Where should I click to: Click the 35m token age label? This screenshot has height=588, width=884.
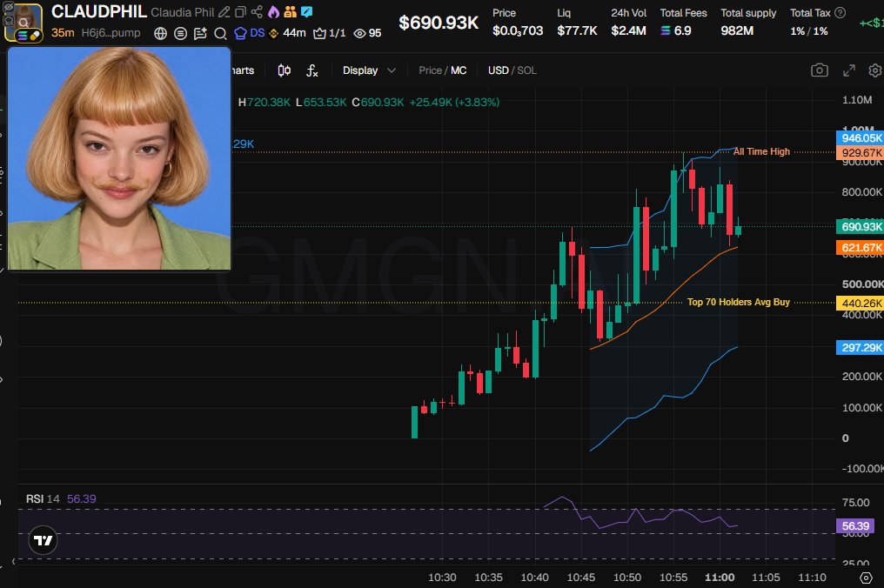(63, 33)
